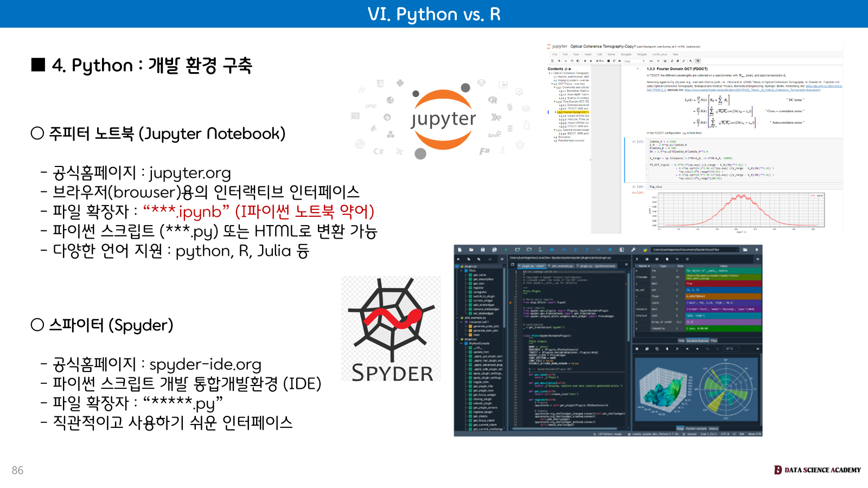Click the Maximize pane icon in Spyder toolbar
Screen dimensions: 868x488
(x=622, y=249)
